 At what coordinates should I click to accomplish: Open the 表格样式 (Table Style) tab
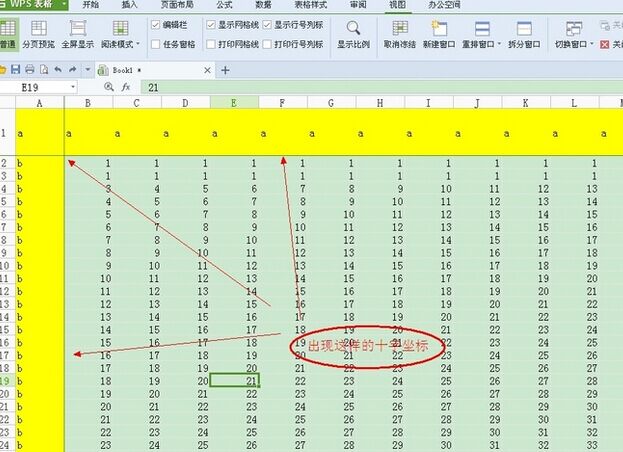[x=311, y=5]
